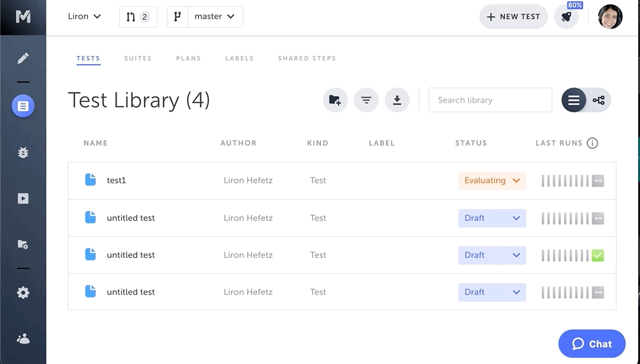640x364 pixels.
Task: Open the Draft status dropdown in last row
Action: tap(492, 292)
